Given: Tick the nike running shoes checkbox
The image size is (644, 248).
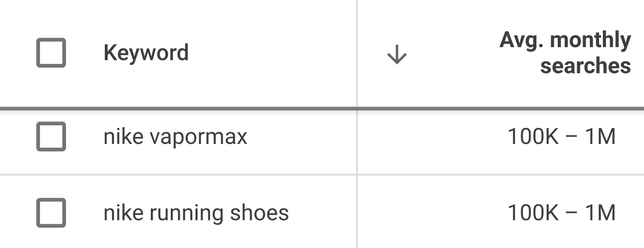Looking at the screenshot, I should (x=51, y=213).
